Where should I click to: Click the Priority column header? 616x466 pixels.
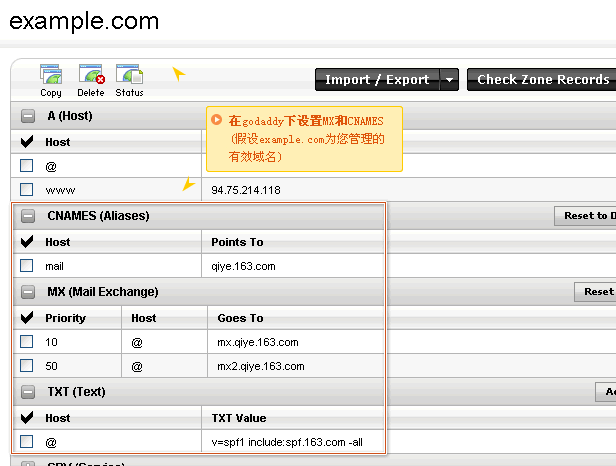[65, 318]
